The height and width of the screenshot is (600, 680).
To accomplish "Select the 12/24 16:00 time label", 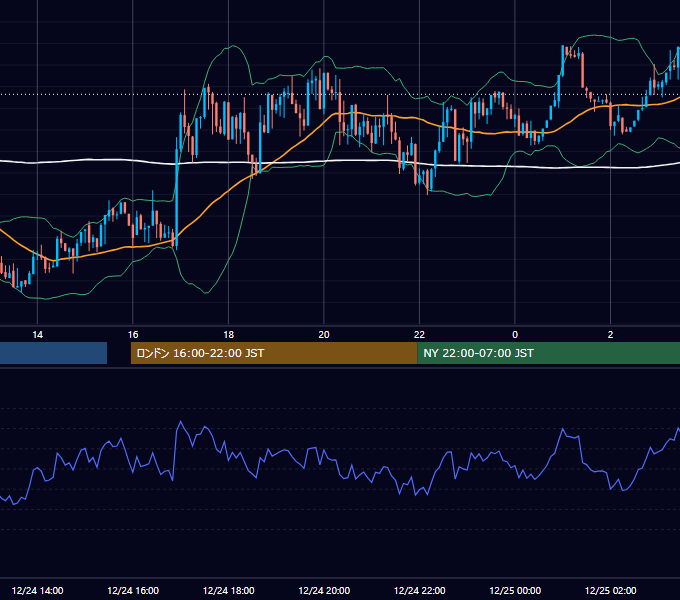I will [x=133, y=590].
